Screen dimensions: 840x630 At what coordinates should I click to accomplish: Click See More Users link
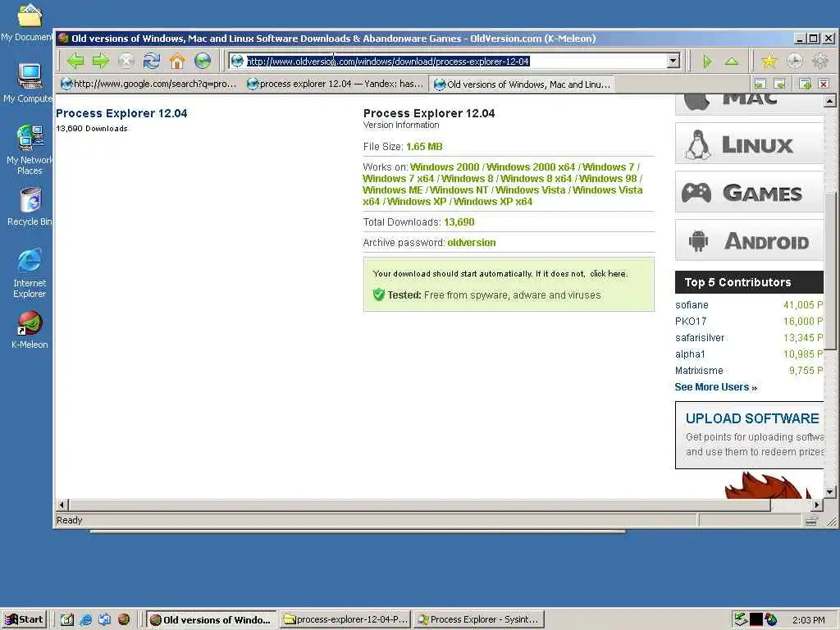click(x=715, y=387)
